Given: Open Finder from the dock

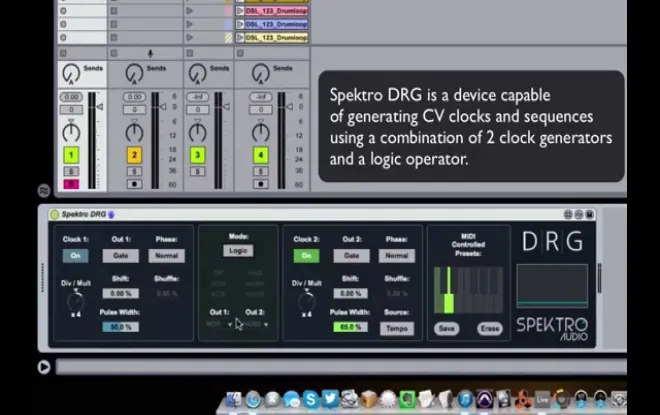Looking at the screenshot, I should tap(234, 399).
